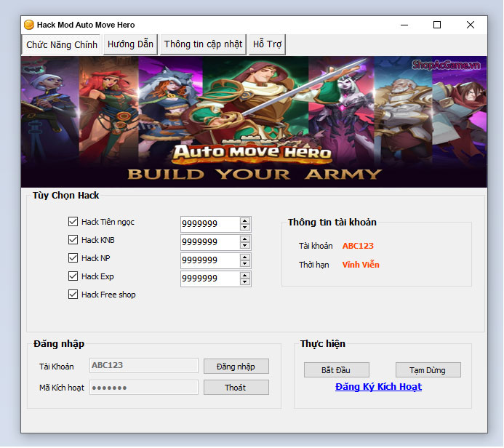Switch to Chức Năng Chính tab
Image resolution: width=504 pixels, height=448 pixels.
(61, 44)
